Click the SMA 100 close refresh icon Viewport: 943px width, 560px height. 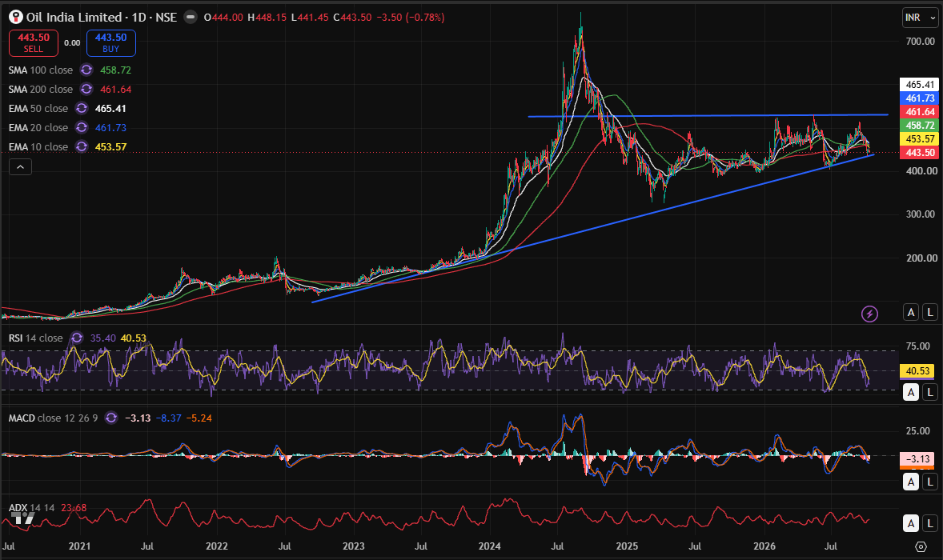(86, 70)
